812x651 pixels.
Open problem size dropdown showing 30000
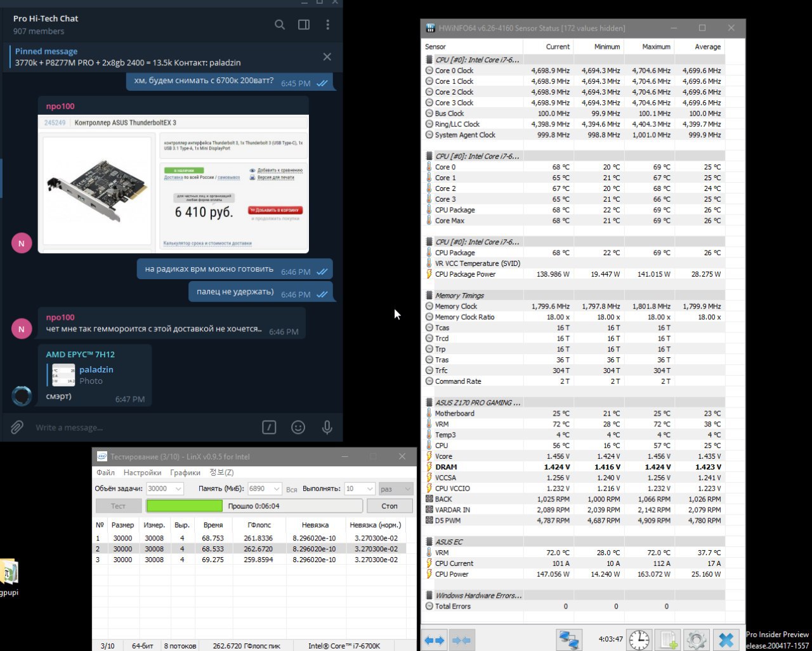[x=165, y=489]
